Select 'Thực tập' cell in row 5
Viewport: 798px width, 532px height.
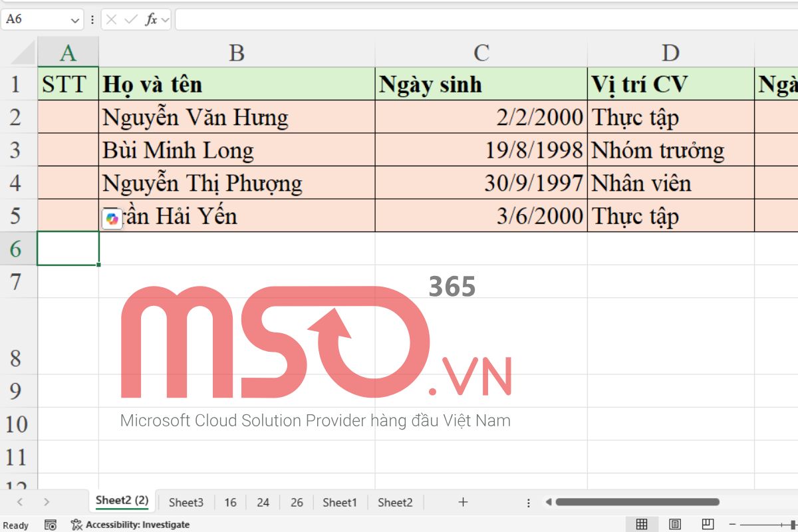[x=671, y=215]
